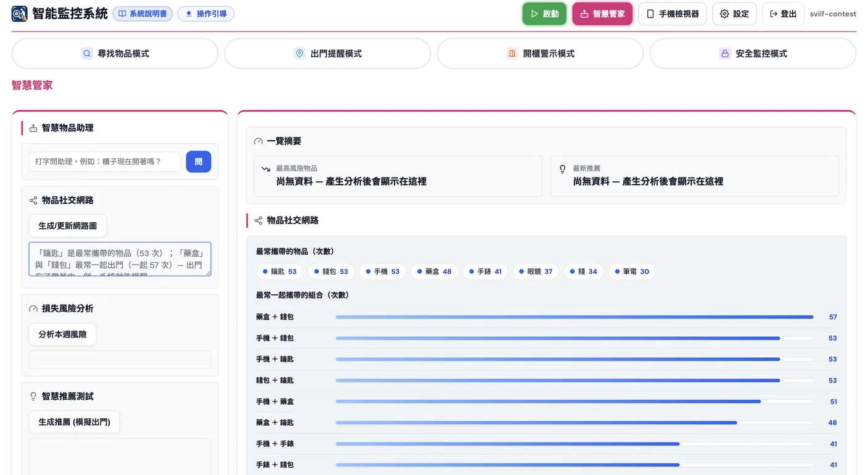Screen dimensions: 868x475
Task: Click 分析本週風險 button
Action: click(62, 334)
